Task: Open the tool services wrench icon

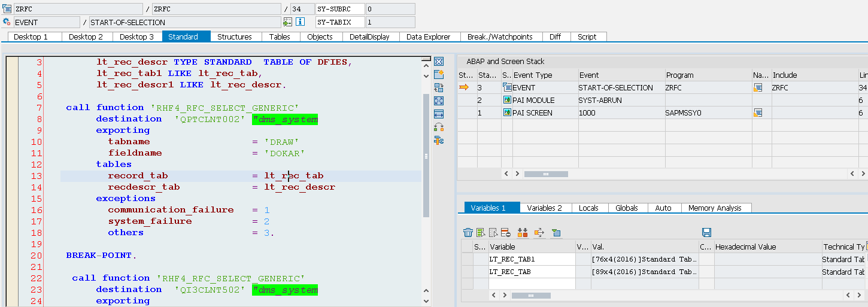Action: [438, 140]
